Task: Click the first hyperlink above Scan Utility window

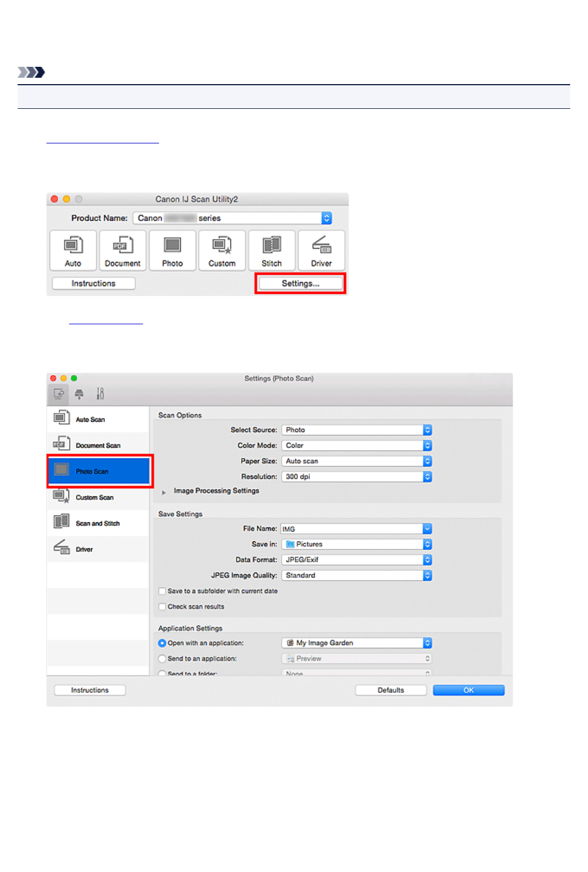Action: pyautogui.click(x=103, y=139)
